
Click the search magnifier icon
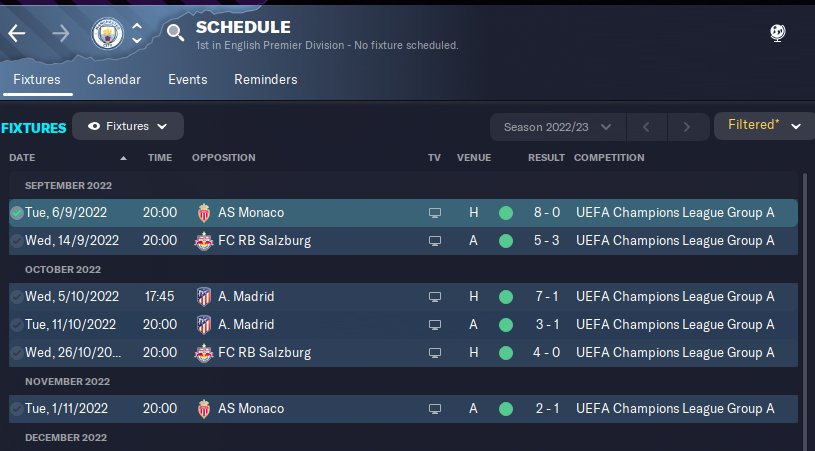[x=176, y=34]
